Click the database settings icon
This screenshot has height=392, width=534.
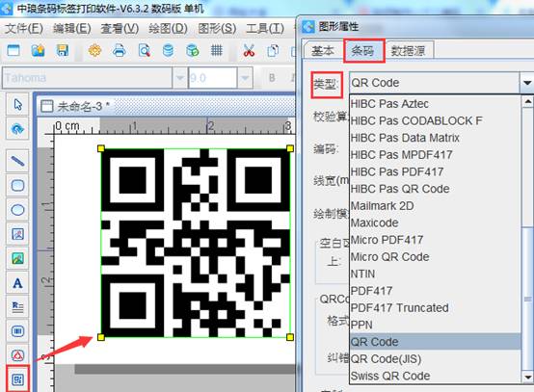pos(168,51)
